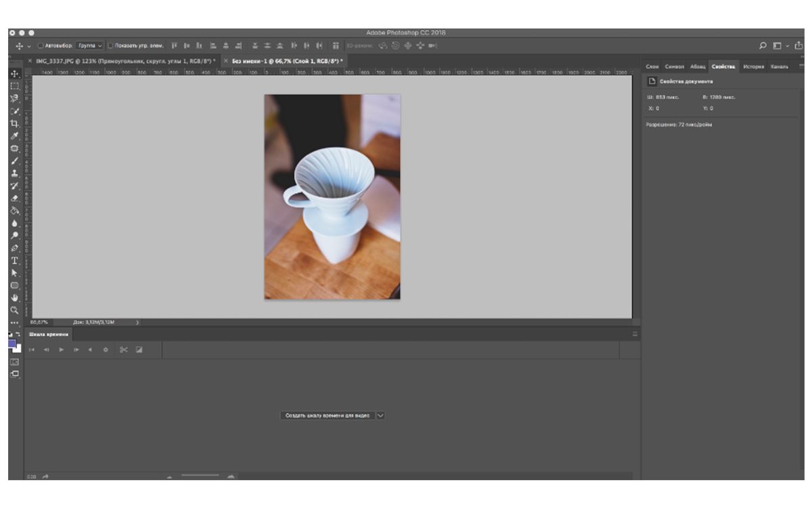Select the Quick Selection tool
This screenshot has width=812, height=508.
(14, 111)
